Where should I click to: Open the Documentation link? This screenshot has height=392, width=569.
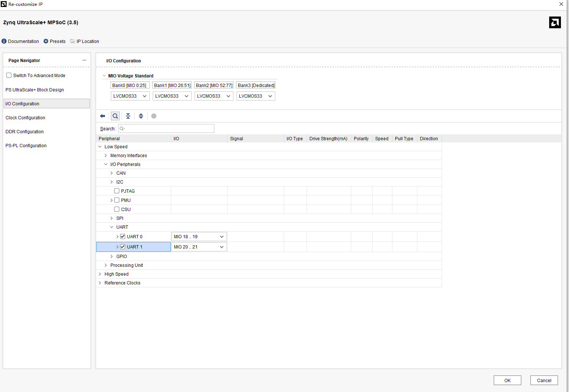(x=23, y=41)
